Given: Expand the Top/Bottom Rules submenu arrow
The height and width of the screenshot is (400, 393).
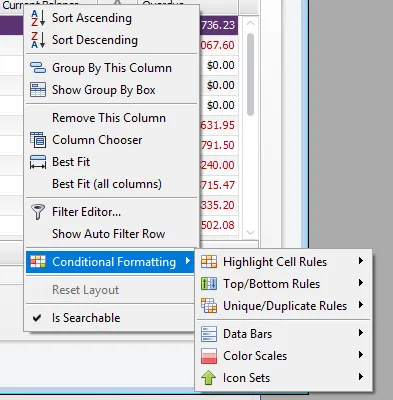Looking at the screenshot, I should click(x=361, y=283).
